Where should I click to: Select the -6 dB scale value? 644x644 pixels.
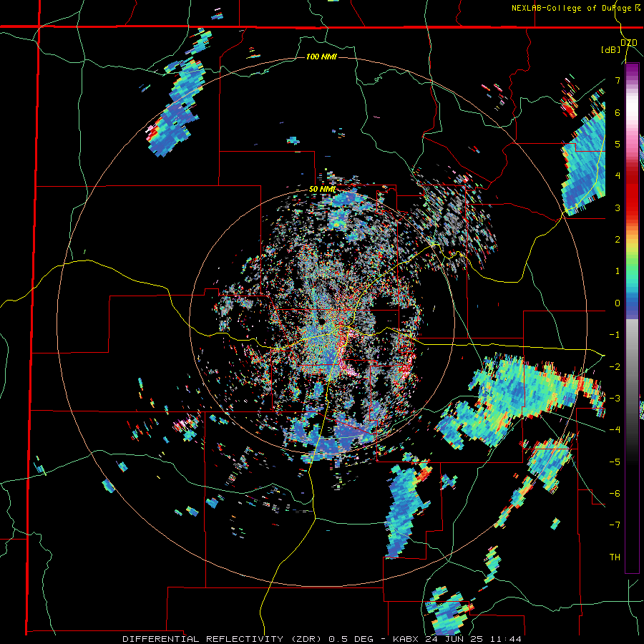click(x=615, y=494)
